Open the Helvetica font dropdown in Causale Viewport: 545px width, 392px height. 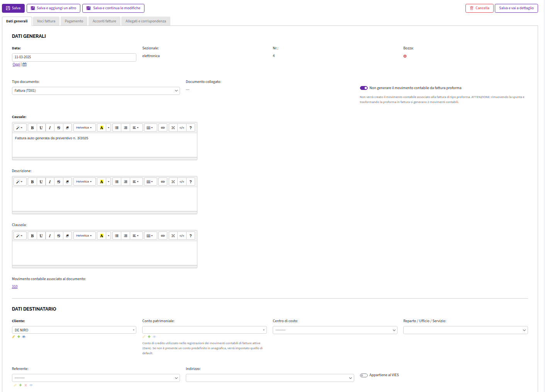(84, 128)
